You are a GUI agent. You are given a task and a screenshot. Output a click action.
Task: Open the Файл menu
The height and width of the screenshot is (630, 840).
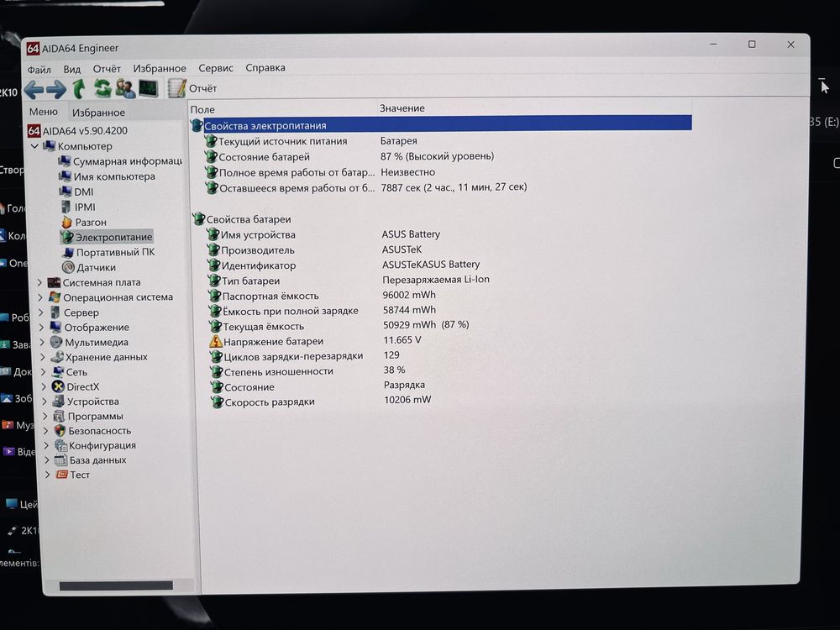pos(39,70)
